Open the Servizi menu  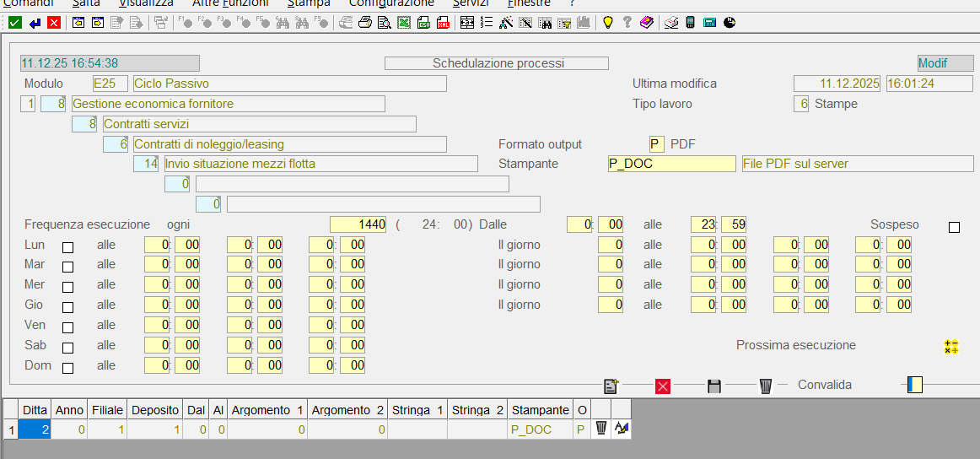(x=470, y=4)
